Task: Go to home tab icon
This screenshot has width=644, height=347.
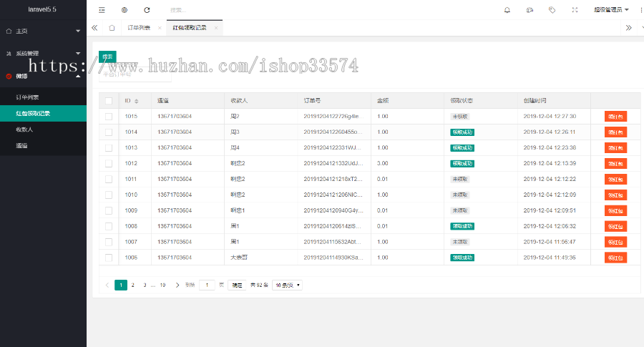Action: [x=112, y=28]
